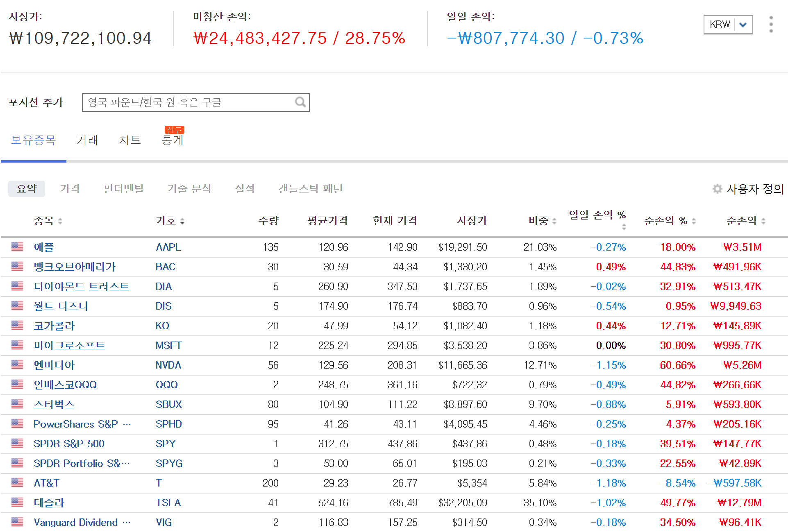
Task: Switch to the 거래 tab
Action: point(87,140)
